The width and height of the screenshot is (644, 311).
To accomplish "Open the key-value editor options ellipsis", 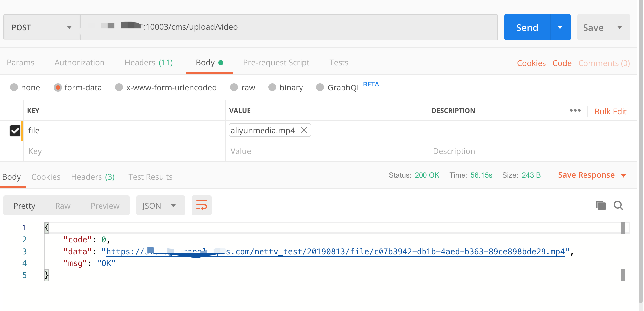I will coord(575,111).
